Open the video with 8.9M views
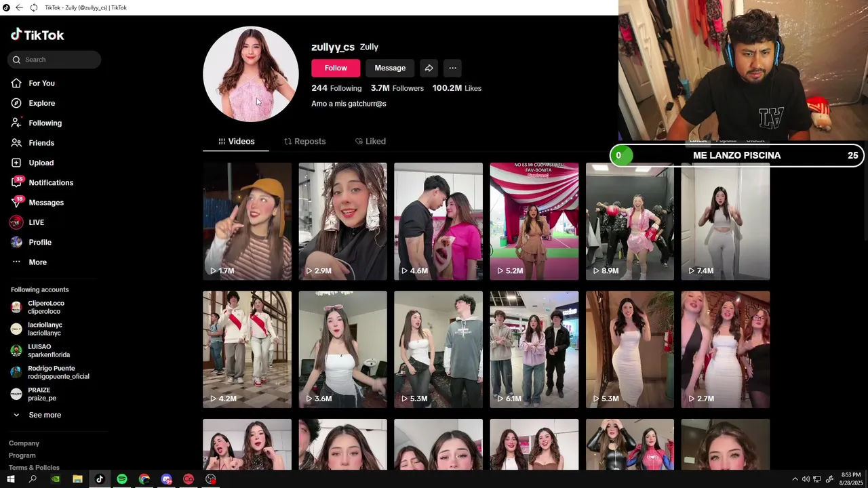The width and height of the screenshot is (868, 488). pyautogui.click(x=630, y=221)
